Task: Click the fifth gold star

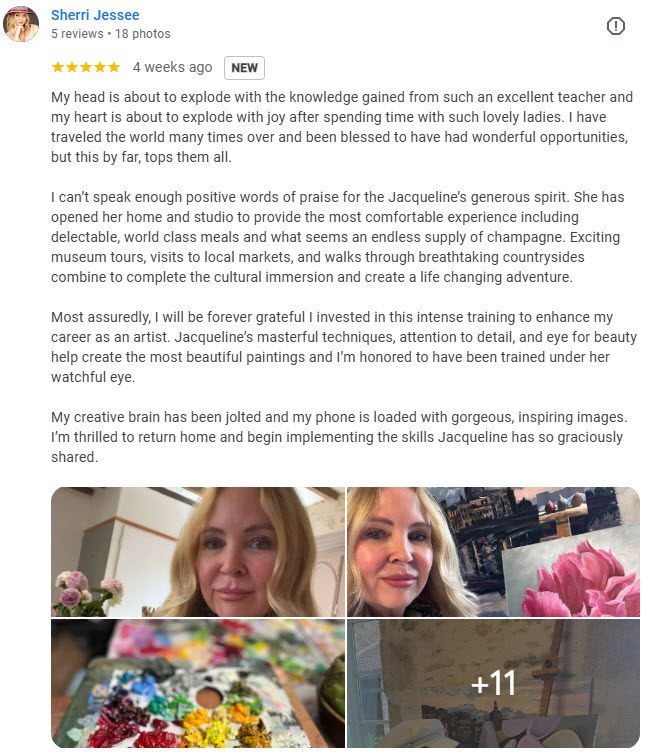Action: click(x=114, y=67)
